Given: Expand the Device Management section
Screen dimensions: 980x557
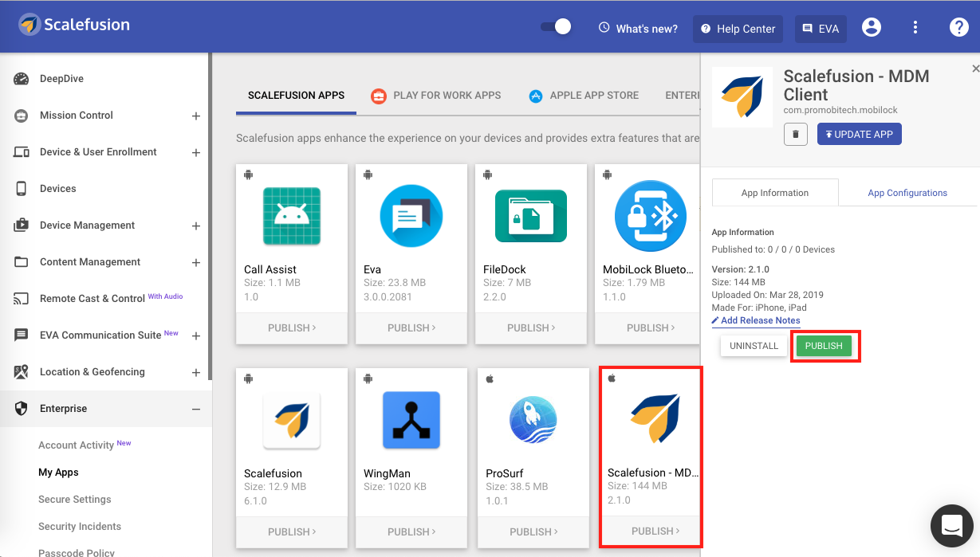Looking at the screenshot, I should tap(196, 226).
